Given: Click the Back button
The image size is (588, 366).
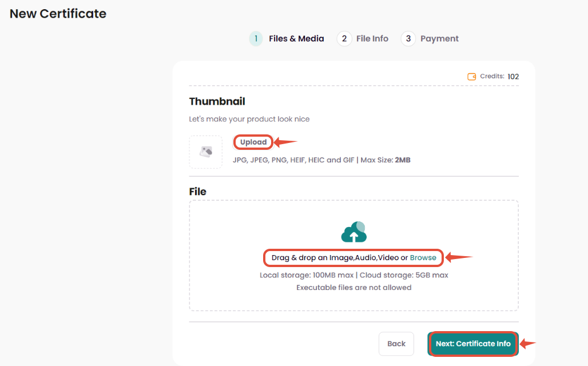Looking at the screenshot, I should click(x=396, y=344).
